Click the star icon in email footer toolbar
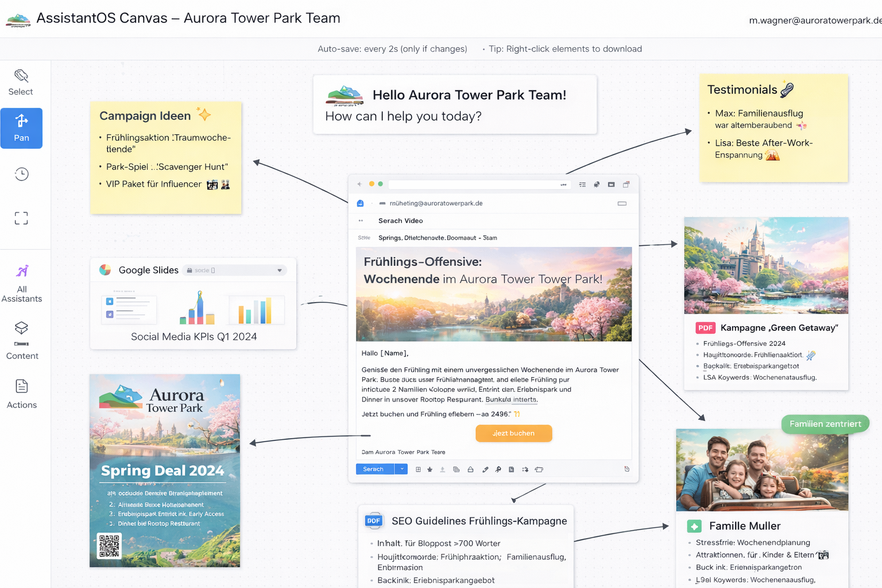 [x=430, y=469]
